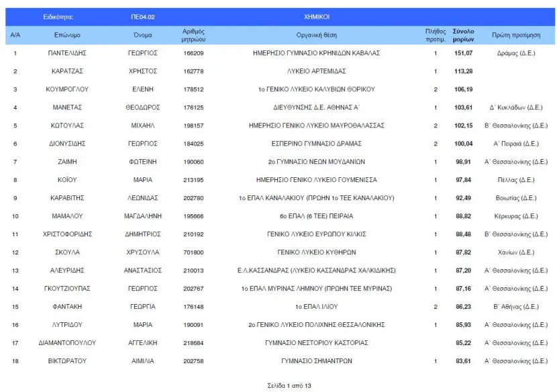Click the Κέρκυρας (Δ.Ε.) preference cell
Screen dimensions: 557x392
(516, 216)
